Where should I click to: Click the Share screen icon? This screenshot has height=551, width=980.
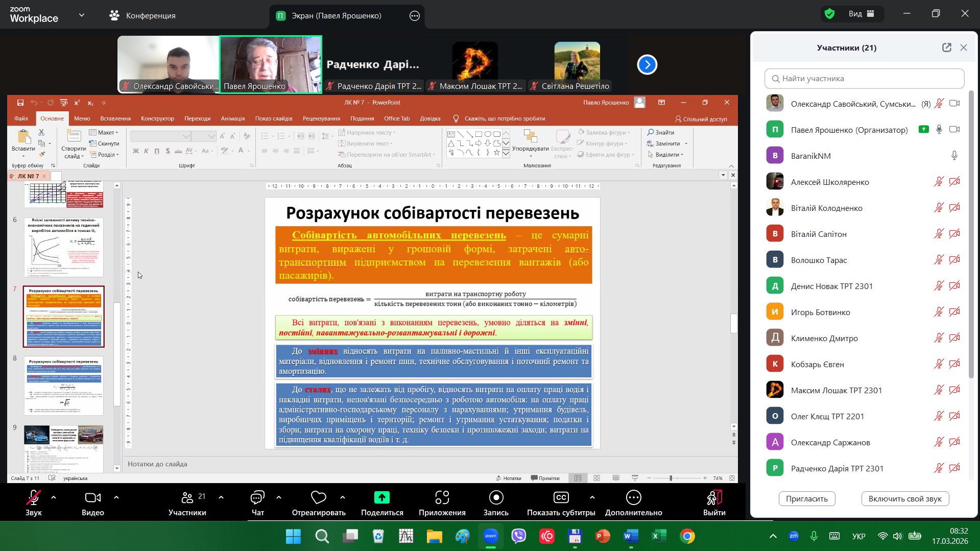tap(381, 498)
